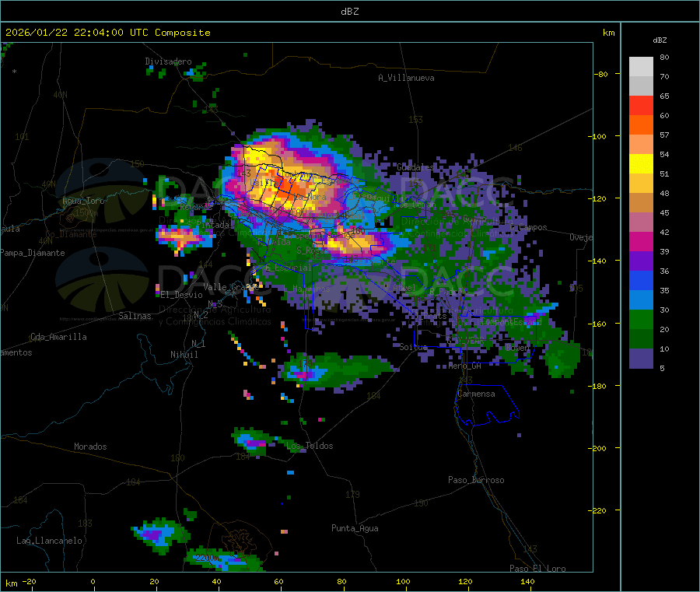Click the -200 tick on the vertical km axis

click(x=599, y=448)
